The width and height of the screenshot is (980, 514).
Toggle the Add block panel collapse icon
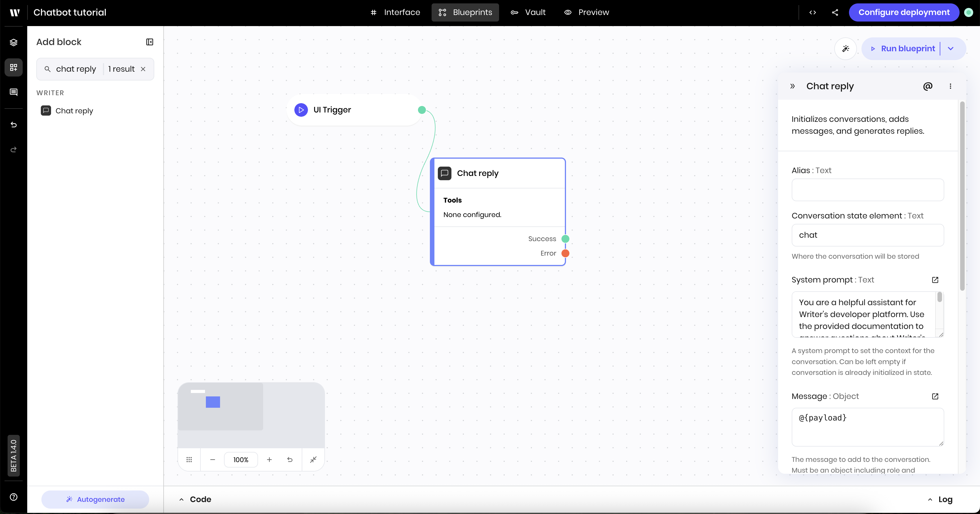[149, 42]
